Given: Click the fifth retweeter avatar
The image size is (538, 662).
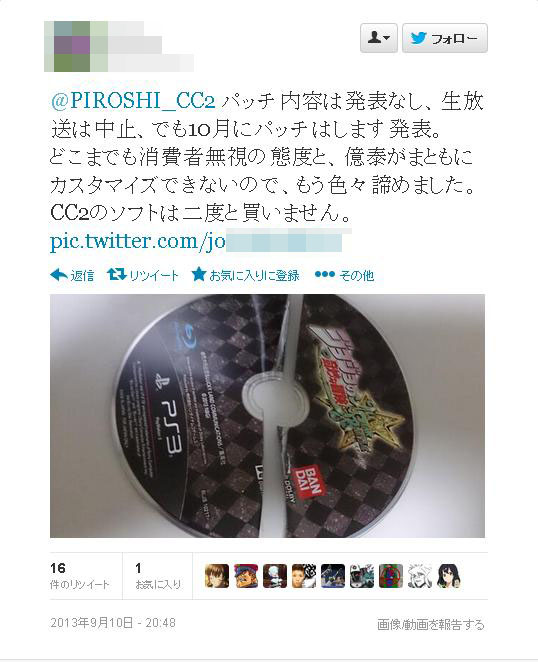Looking at the screenshot, I should click(x=333, y=576).
